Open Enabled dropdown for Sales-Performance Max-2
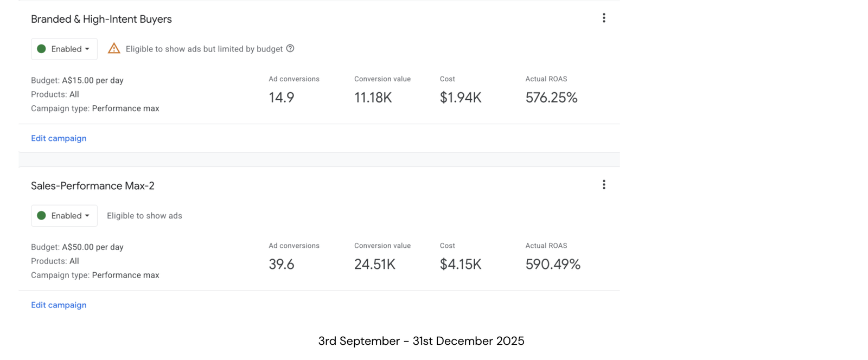This screenshot has height=360, width=868. coord(64,216)
